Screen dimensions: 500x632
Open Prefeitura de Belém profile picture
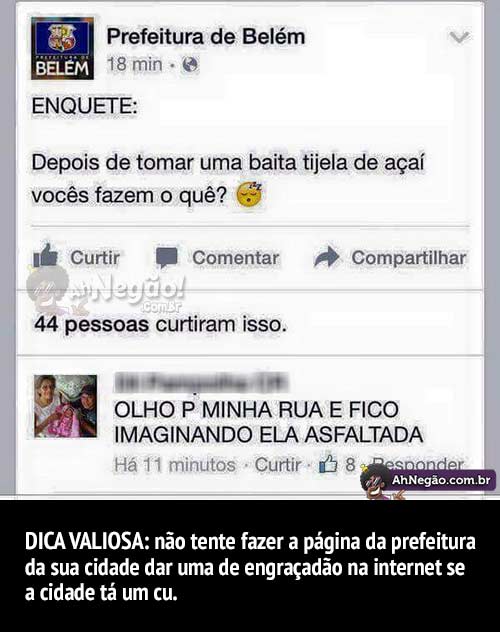[x=62, y=48]
